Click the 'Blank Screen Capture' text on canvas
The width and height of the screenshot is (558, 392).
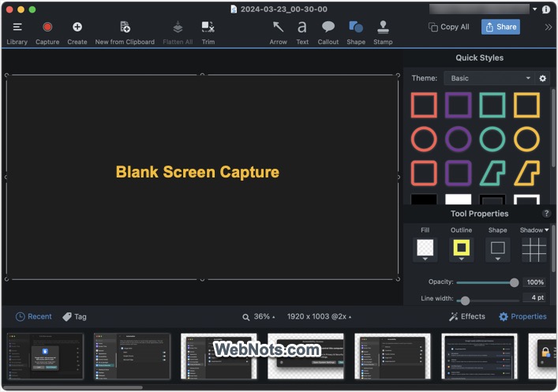pos(197,172)
